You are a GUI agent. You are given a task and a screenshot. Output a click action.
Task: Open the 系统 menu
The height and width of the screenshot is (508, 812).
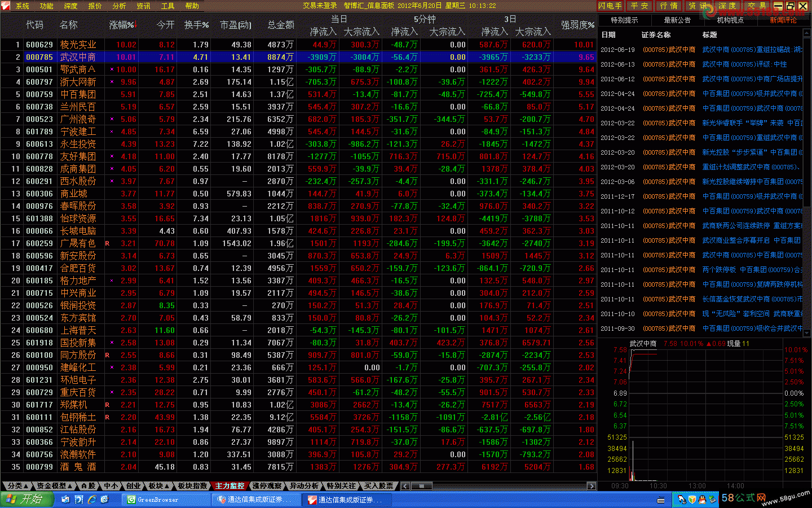[23, 6]
